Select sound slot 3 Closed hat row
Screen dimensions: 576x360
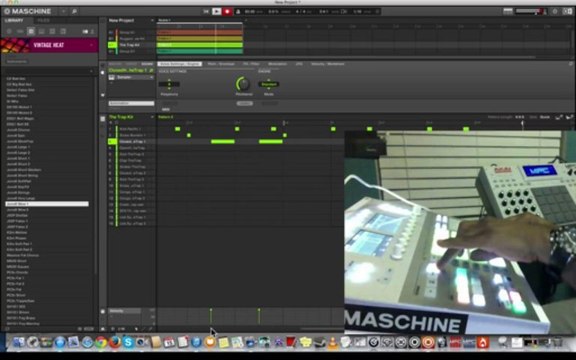[132, 141]
